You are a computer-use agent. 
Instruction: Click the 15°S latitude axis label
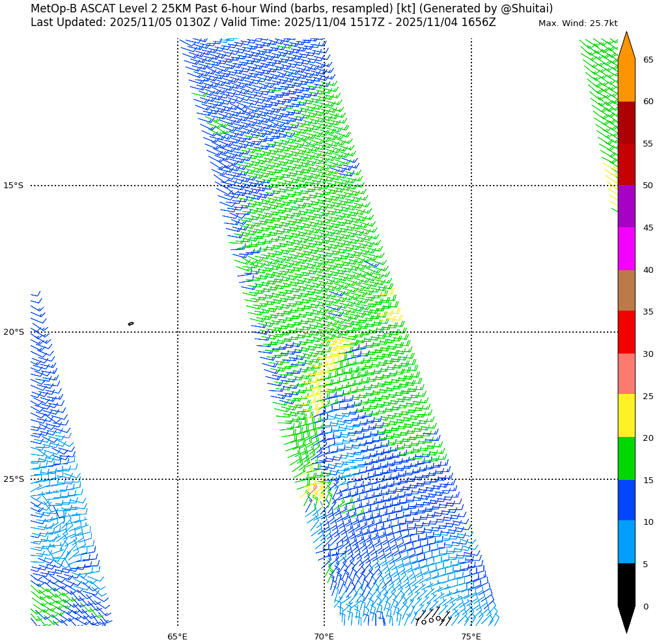13,186
